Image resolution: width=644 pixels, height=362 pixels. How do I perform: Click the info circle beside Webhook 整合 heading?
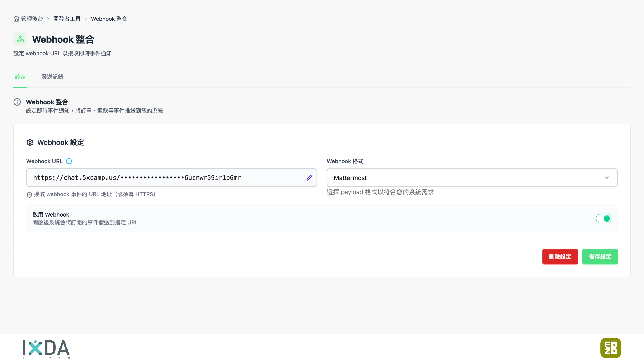17,102
